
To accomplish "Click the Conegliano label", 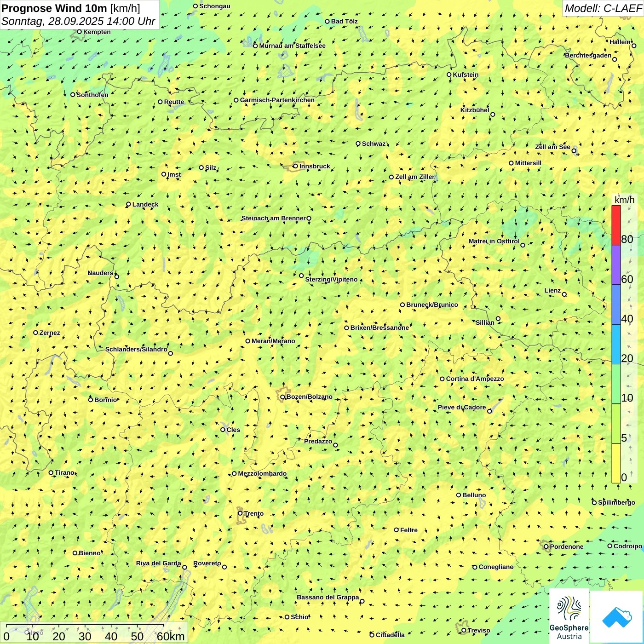I will pyautogui.click(x=496, y=567).
